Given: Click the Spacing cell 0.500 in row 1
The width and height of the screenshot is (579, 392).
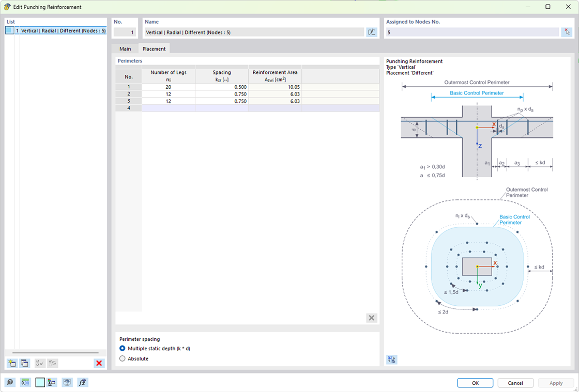Looking at the screenshot, I should point(222,87).
